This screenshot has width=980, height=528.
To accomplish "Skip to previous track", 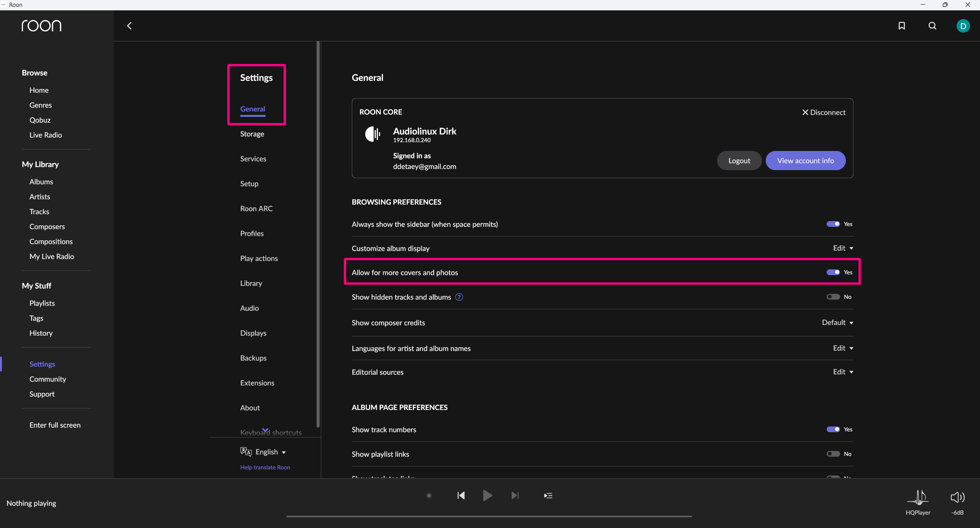I will coord(461,495).
